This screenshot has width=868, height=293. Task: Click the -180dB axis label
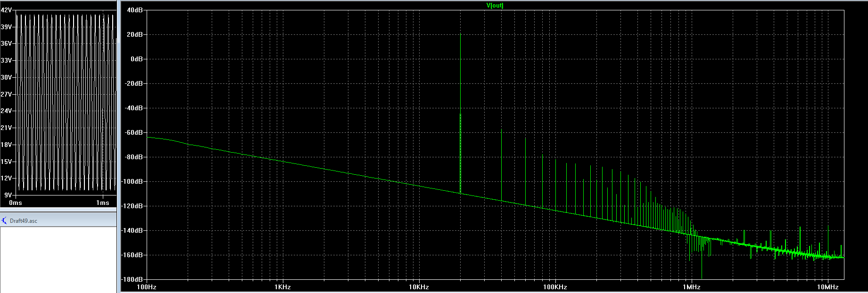(x=132, y=280)
